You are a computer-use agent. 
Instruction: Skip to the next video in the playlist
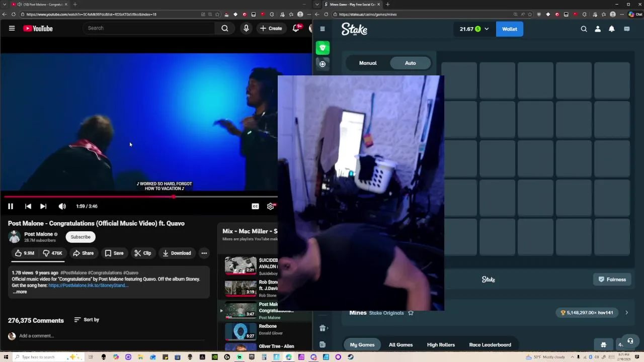[x=43, y=206]
